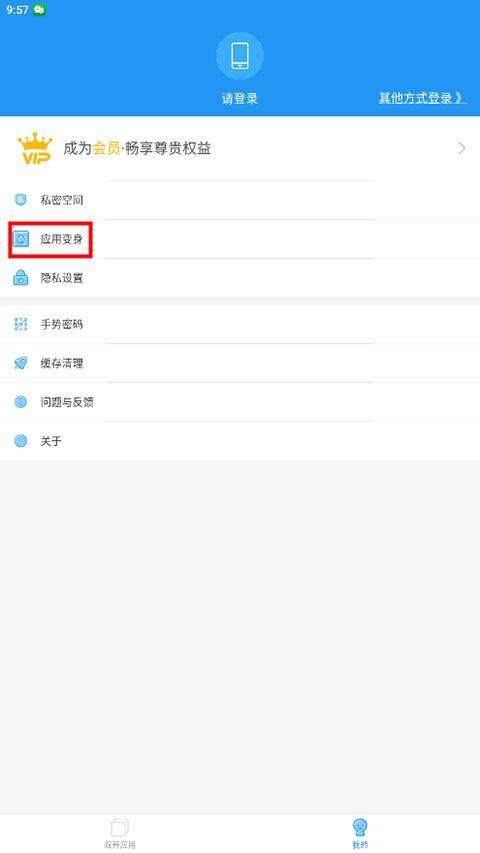Viewport: 480px width, 853px height.
Task: Tap the 手势密码 pattern icon
Action: (21, 325)
